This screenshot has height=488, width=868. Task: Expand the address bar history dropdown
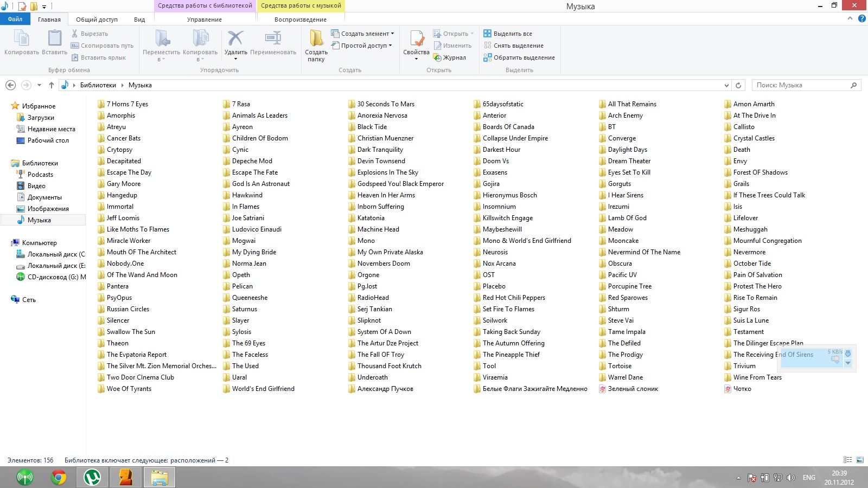(727, 85)
